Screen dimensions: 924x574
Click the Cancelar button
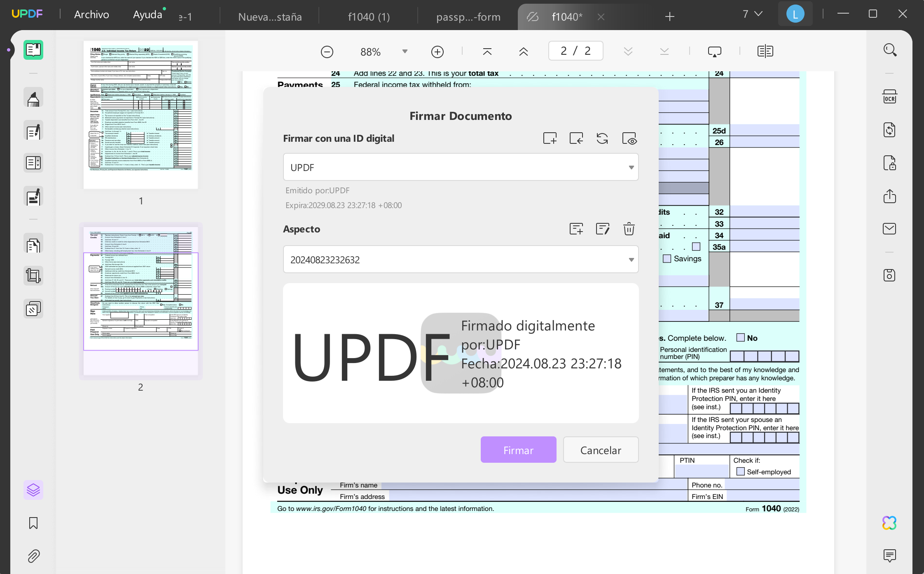[x=601, y=450]
